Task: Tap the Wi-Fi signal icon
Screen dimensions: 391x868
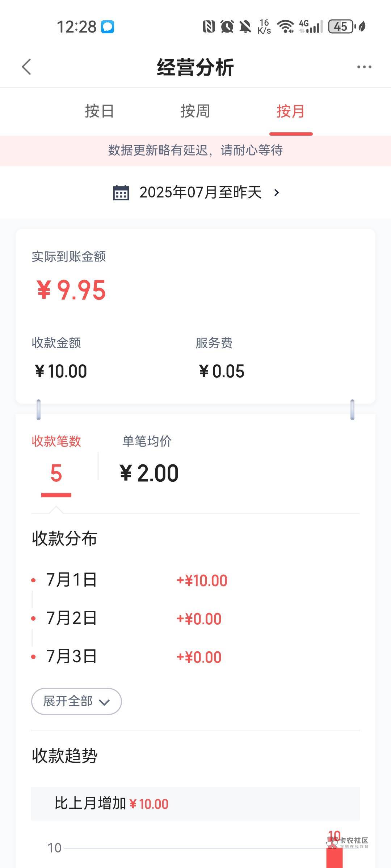Action: tap(285, 26)
